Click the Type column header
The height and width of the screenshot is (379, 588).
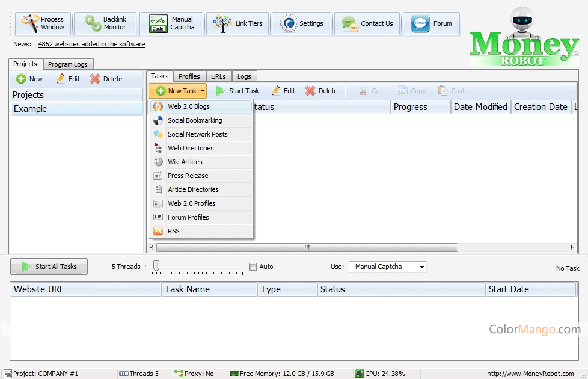pos(287,289)
